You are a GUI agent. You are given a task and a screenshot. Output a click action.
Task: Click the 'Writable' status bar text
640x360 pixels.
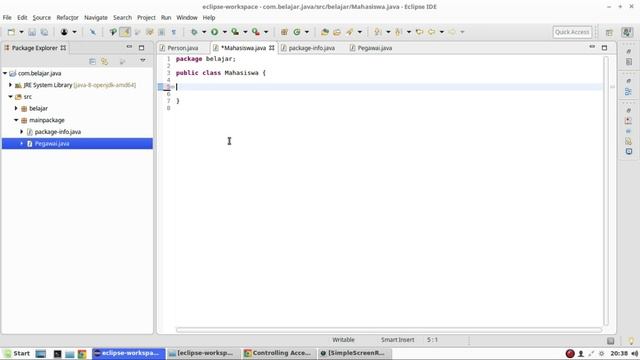343,340
